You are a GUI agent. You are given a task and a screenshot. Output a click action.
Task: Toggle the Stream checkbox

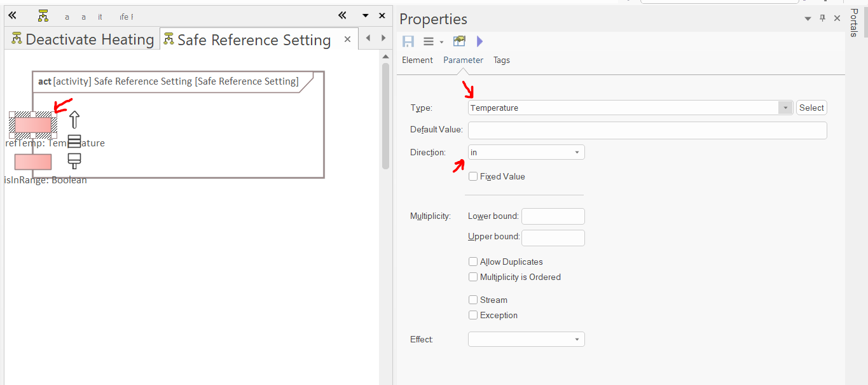473,300
